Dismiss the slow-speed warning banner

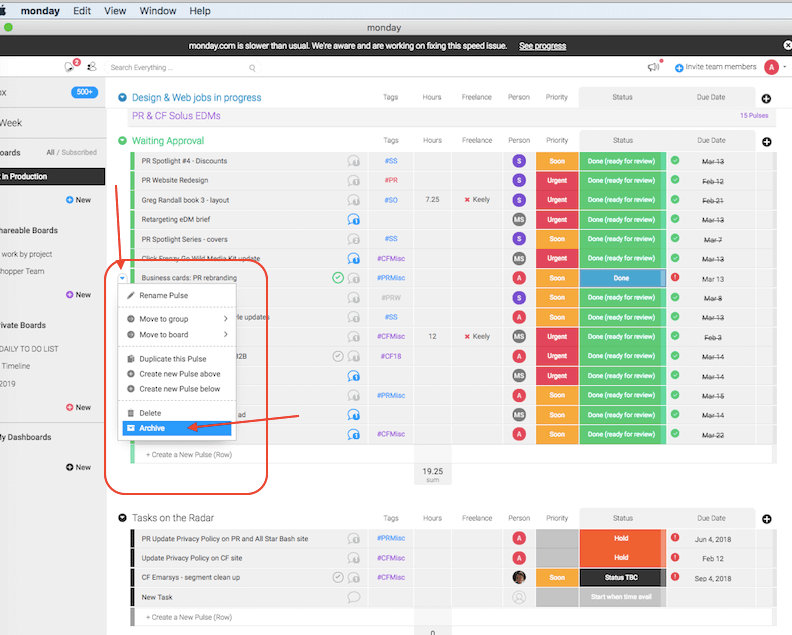(x=787, y=45)
